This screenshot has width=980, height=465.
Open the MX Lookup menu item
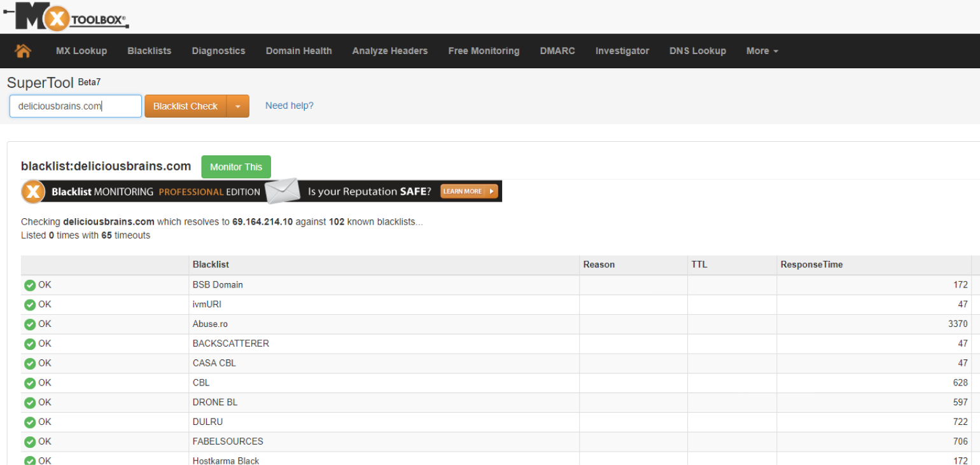[x=81, y=51]
